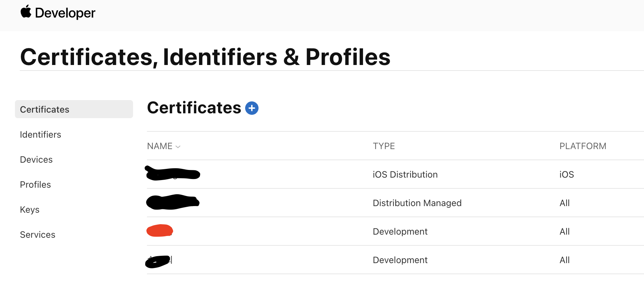Screen dimensions: 644x285
Task: Open the red-redacted Development certificate
Action: pos(395,231)
